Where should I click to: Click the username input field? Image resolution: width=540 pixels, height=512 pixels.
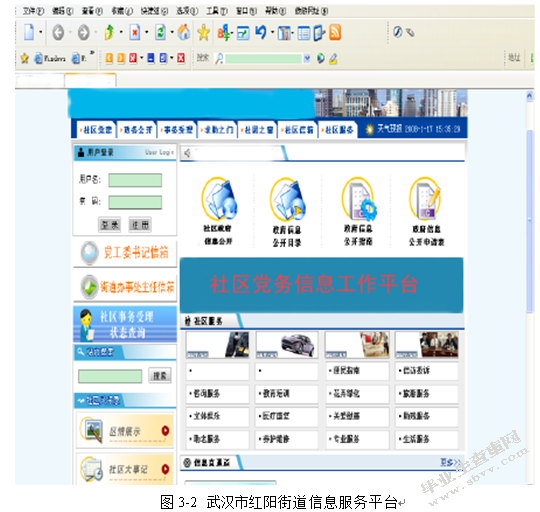pyautogui.click(x=135, y=180)
